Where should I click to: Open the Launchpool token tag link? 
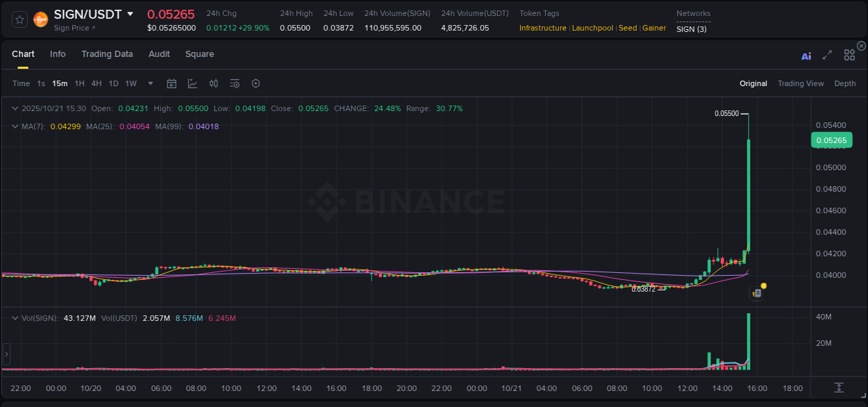[x=592, y=28]
